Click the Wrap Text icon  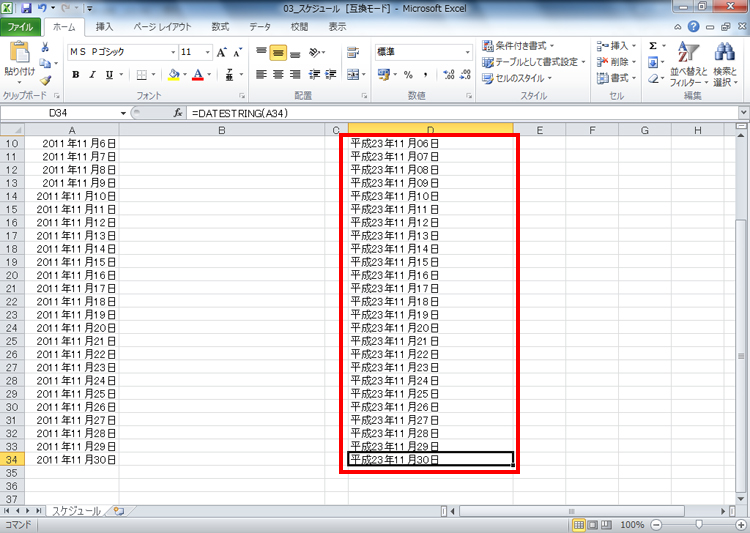pyautogui.click(x=353, y=52)
